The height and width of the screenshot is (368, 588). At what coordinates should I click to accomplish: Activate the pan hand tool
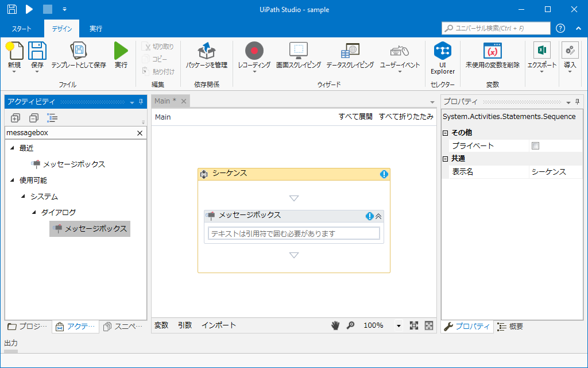[x=335, y=325]
